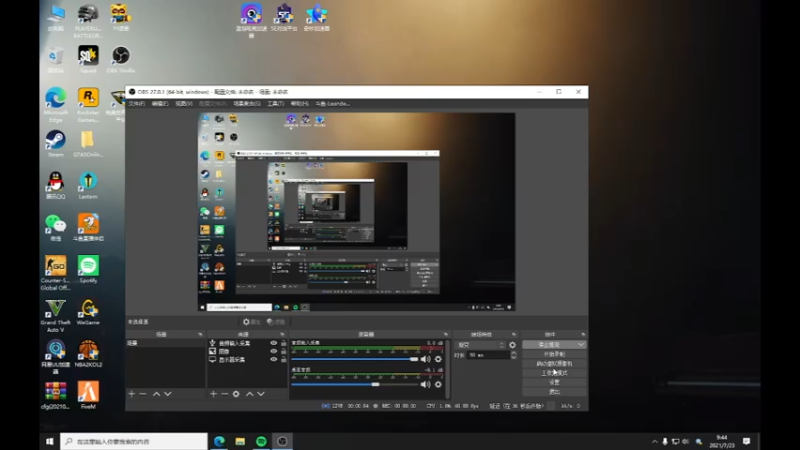Viewport: 800px width, 450px height.
Task: Open dropdown arrow on stop streaming button
Action: click(x=581, y=345)
